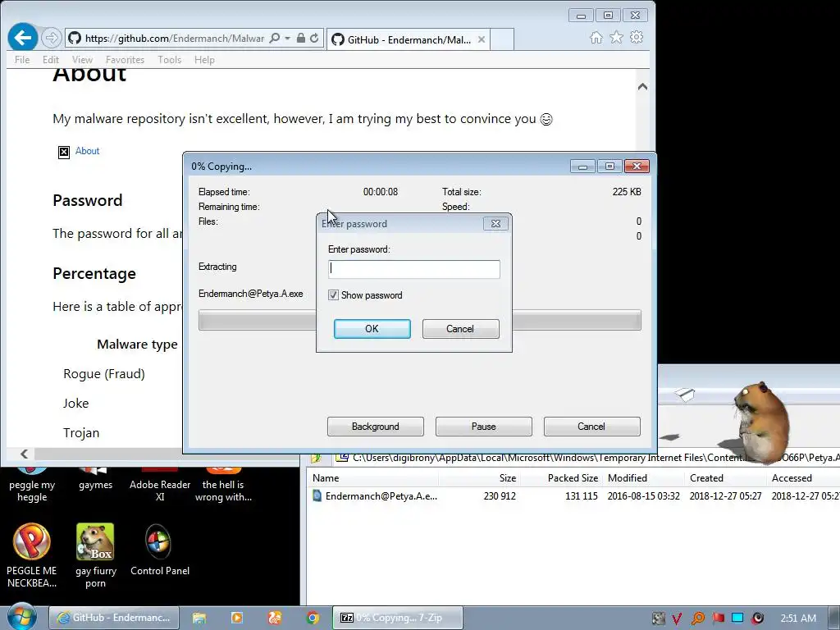
Task: Click the up-folder icon in 7-Zip
Action: [x=316, y=459]
